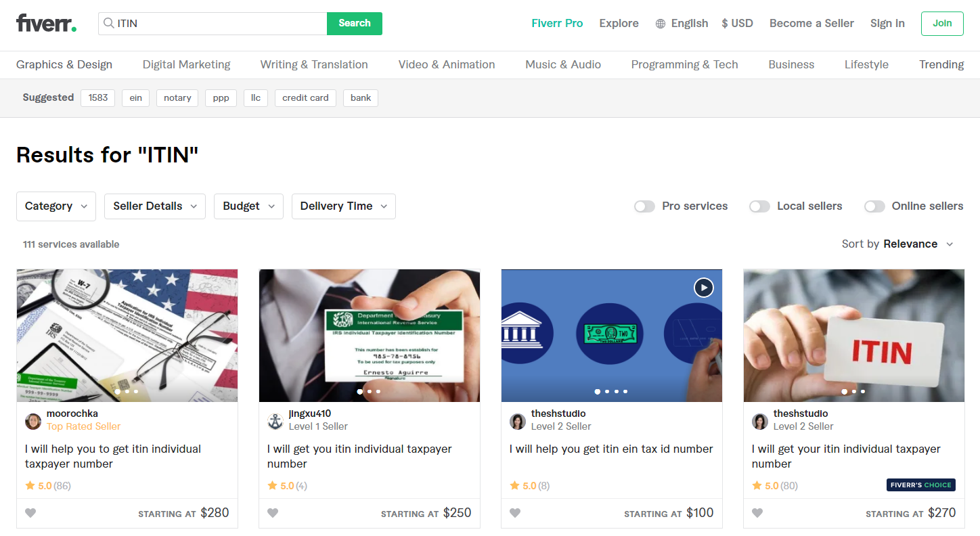The image size is (980, 536).
Task: Expand the Delivery Time dropdown
Action: [x=344, y=206]
